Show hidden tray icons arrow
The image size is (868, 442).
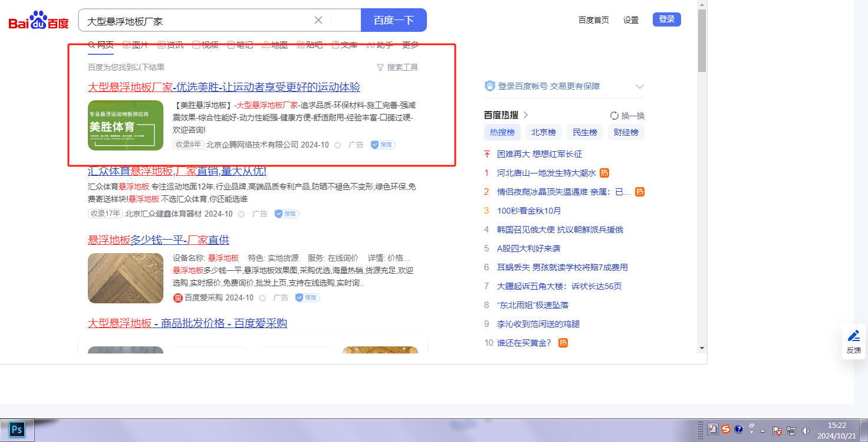[x=763, y=430]
